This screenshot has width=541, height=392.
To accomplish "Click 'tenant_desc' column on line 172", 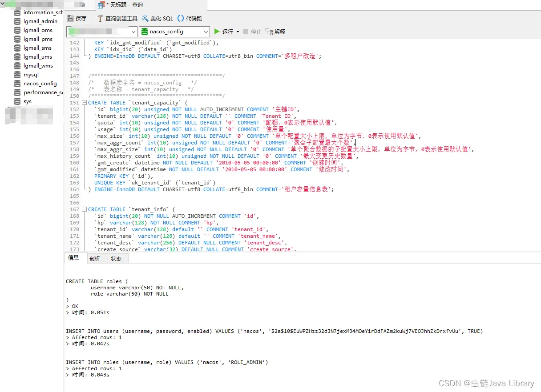I will [x=115, y=243].
